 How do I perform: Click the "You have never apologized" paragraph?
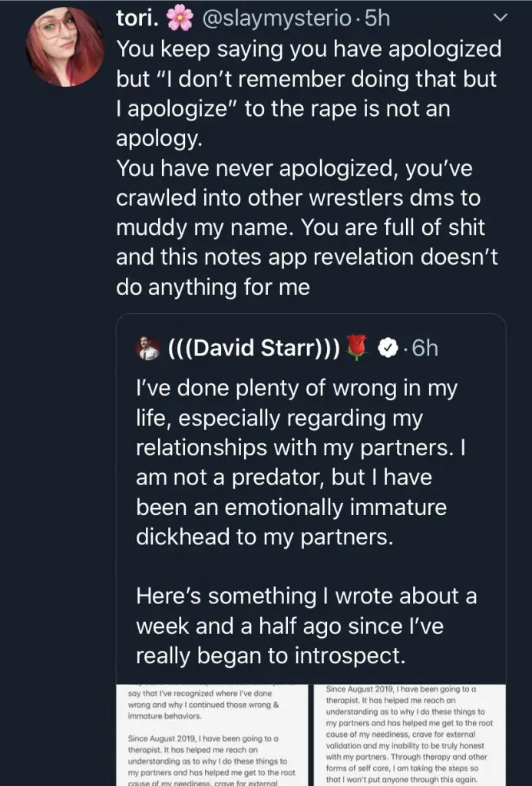(x=299, y=169)
